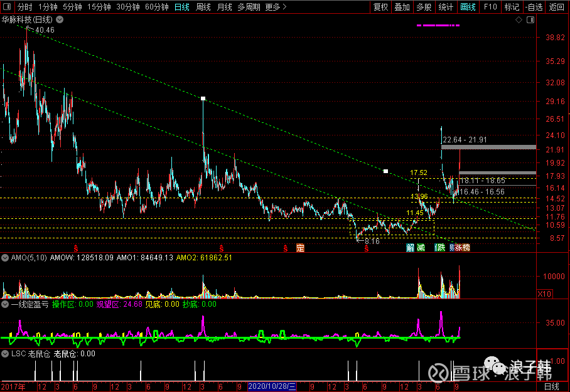Click the magenta dashed line at top

click(x=438, y=26)
